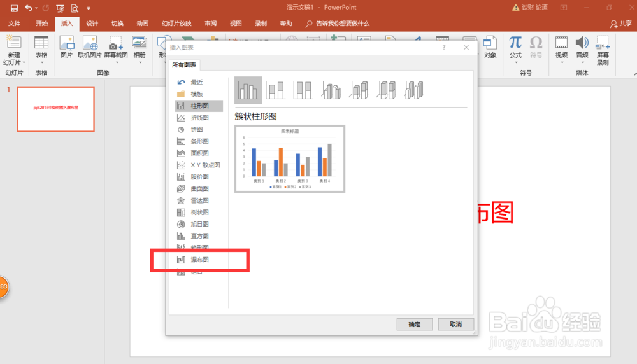637x364 pixels.
Task: Open the Screenshot (屏幕截图) dropdown arrow
Action: point(117,62)
